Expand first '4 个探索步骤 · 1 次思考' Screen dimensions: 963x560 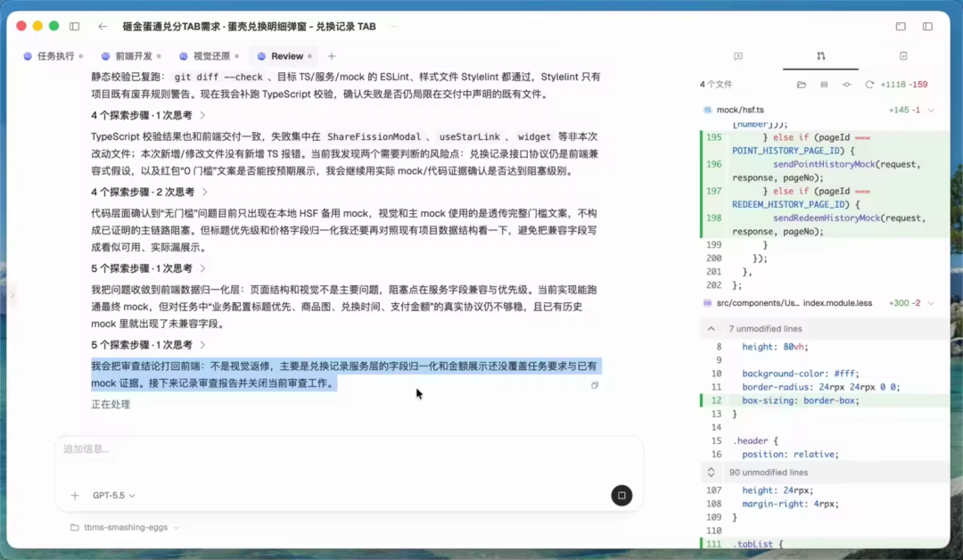148,115
